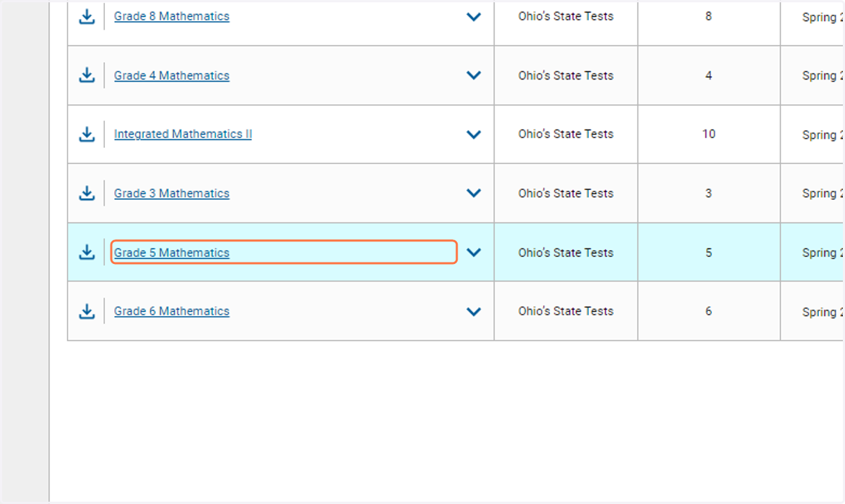Click grade value 10 in the table
Viewport: 845px width, 504px height.
pos(708,134)
